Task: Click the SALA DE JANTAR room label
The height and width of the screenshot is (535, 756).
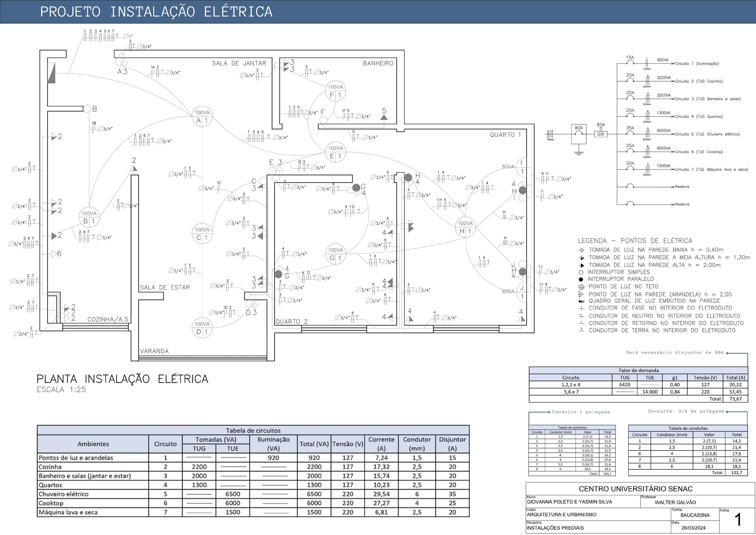Action: (239, 63)
